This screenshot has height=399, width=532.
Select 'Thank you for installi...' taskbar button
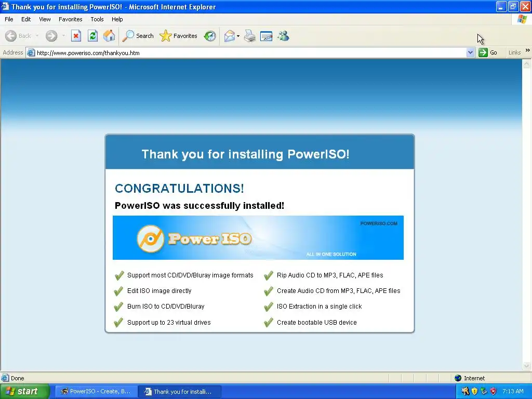[180, 391]
